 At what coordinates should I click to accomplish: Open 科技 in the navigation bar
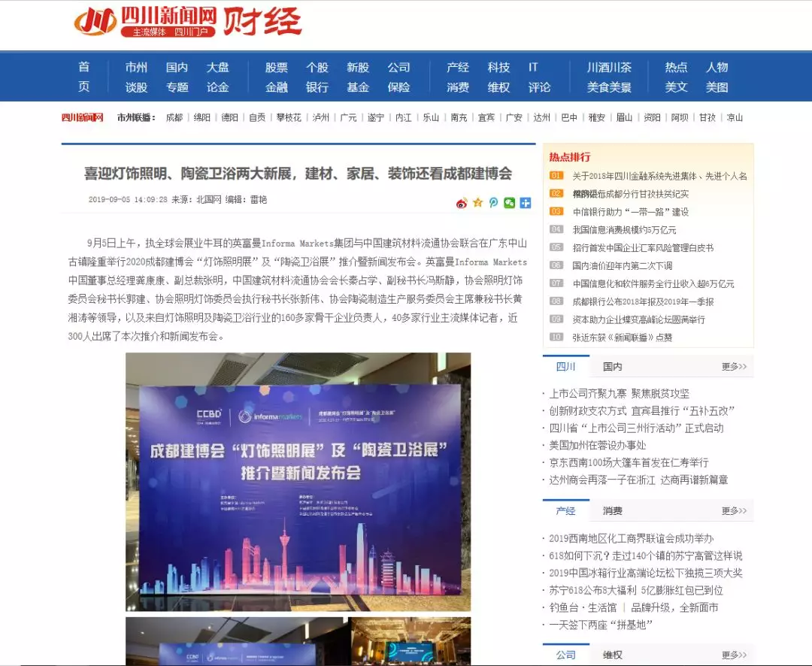[498, 68]
